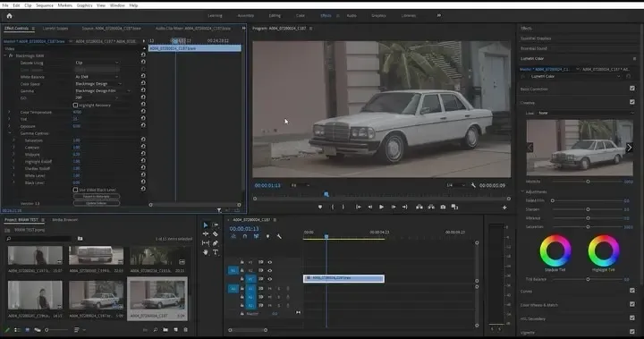
Task: Toggle the Creative section checkbox
Action: point(632,102)
